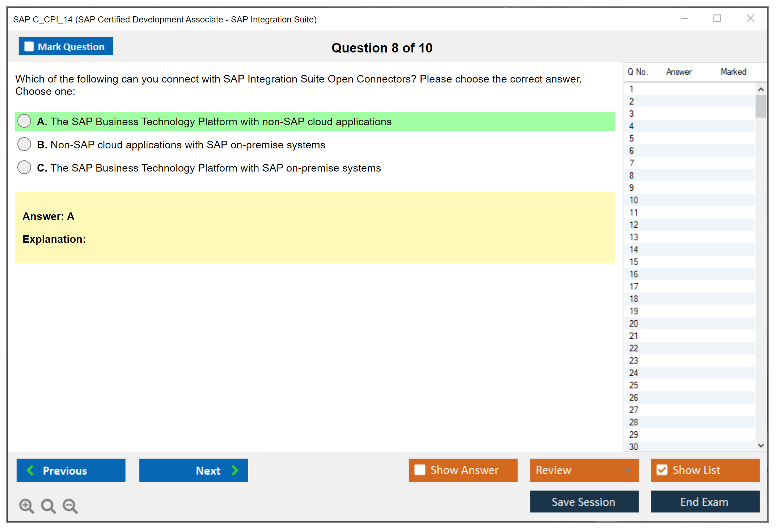Screen dimensions: 778x532
Task: Select question 8 in the list
Action: (x=631, y=176)
